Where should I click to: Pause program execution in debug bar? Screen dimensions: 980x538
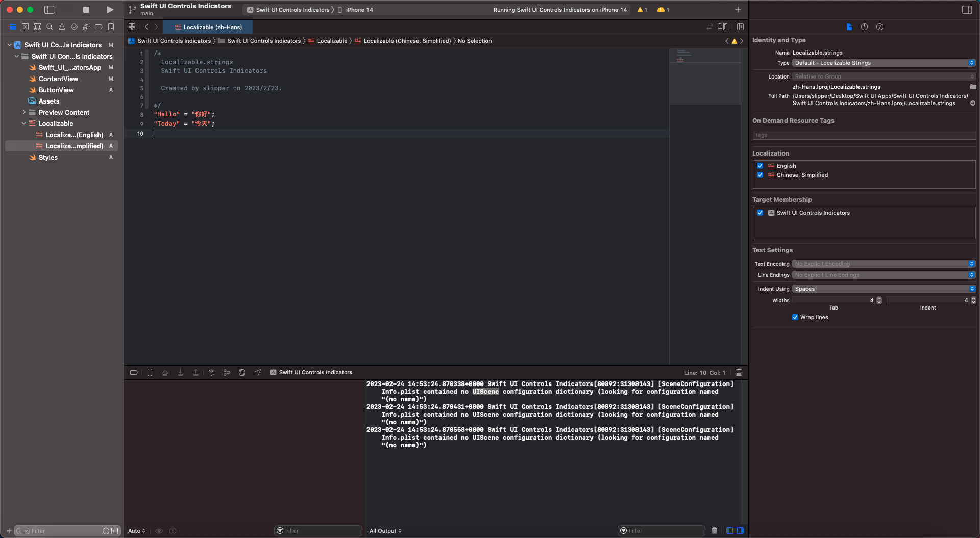pyautogui.click(x=150, y=373)
